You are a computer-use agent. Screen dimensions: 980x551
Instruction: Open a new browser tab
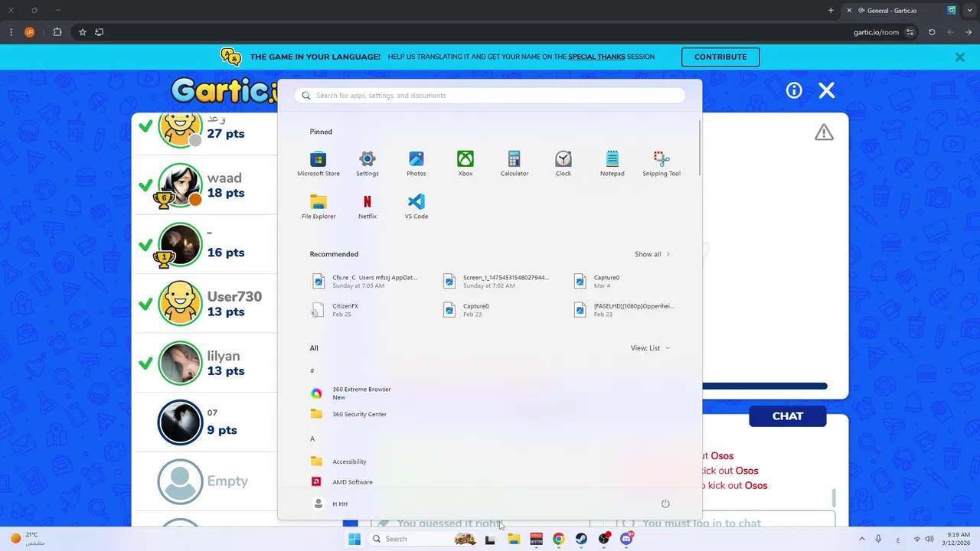pos(831,10)
